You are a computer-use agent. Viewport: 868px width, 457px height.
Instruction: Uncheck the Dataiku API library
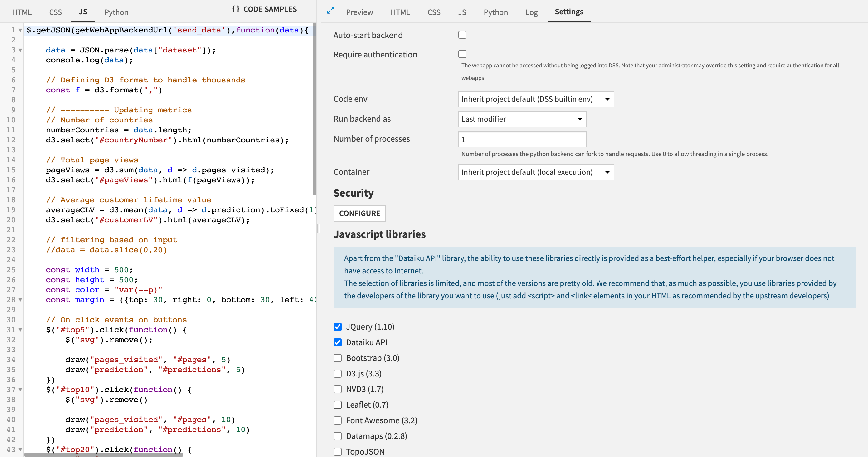coord(337,342)
